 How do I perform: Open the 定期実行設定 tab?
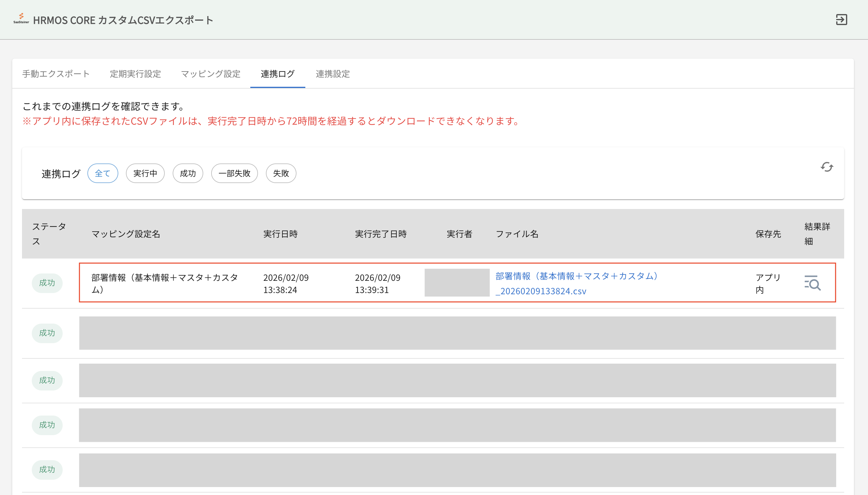coord(135,74)
